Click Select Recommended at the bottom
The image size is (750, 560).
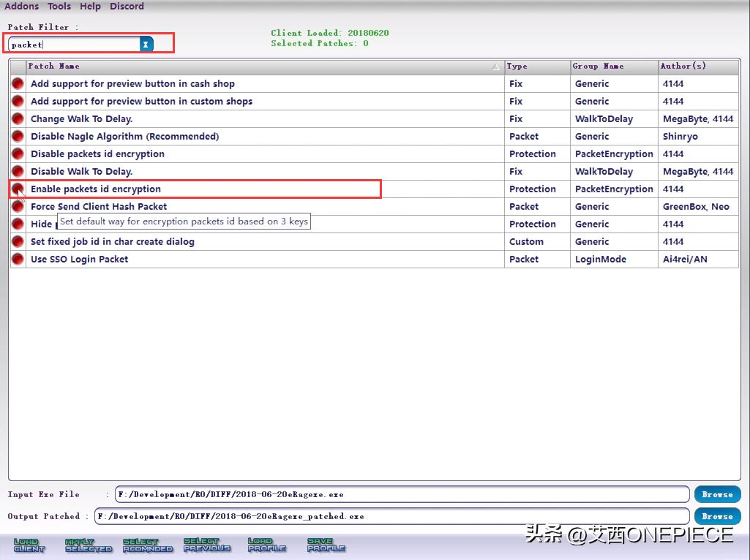pyautogui.click(x=148, y=545)
